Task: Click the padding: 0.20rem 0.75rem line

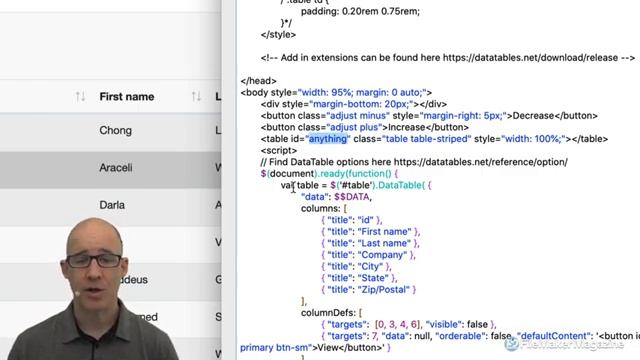Action: pyautogui.click(x=360, y=11)
